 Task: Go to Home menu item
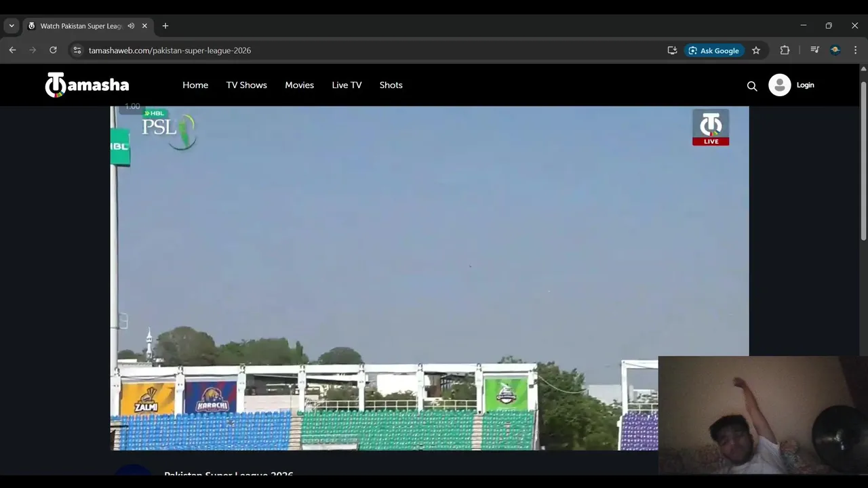(x=195, y=85)
